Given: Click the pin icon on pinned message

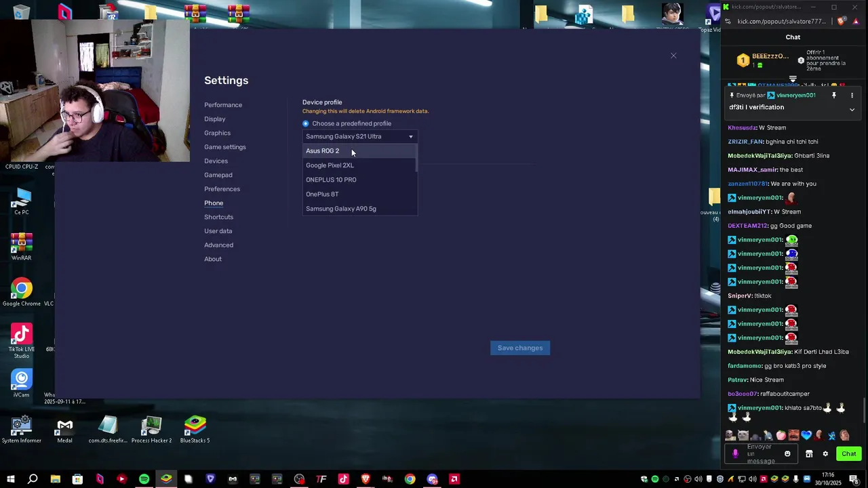Looking at the screenshot, I should click(833, 96).
